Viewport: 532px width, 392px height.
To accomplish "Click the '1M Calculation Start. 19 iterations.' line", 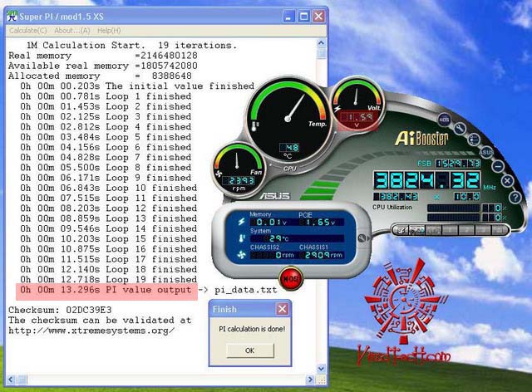I will (x=131, y=46).
